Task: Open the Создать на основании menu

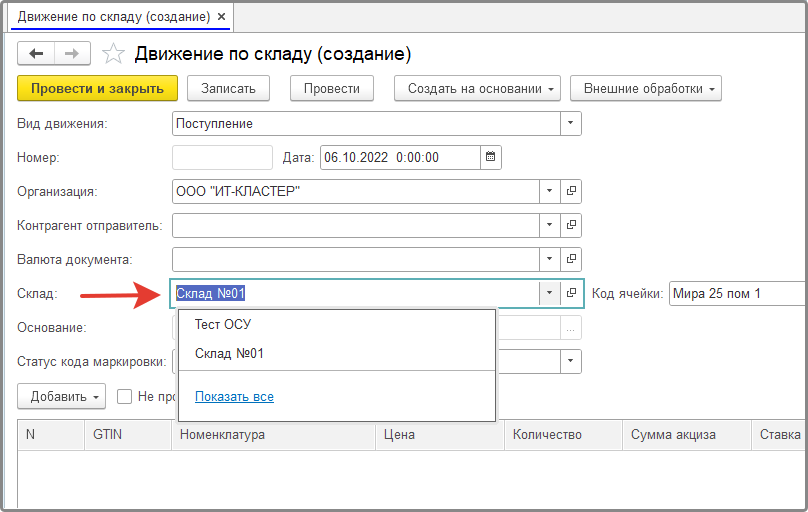Action: [x=477, y=89]
